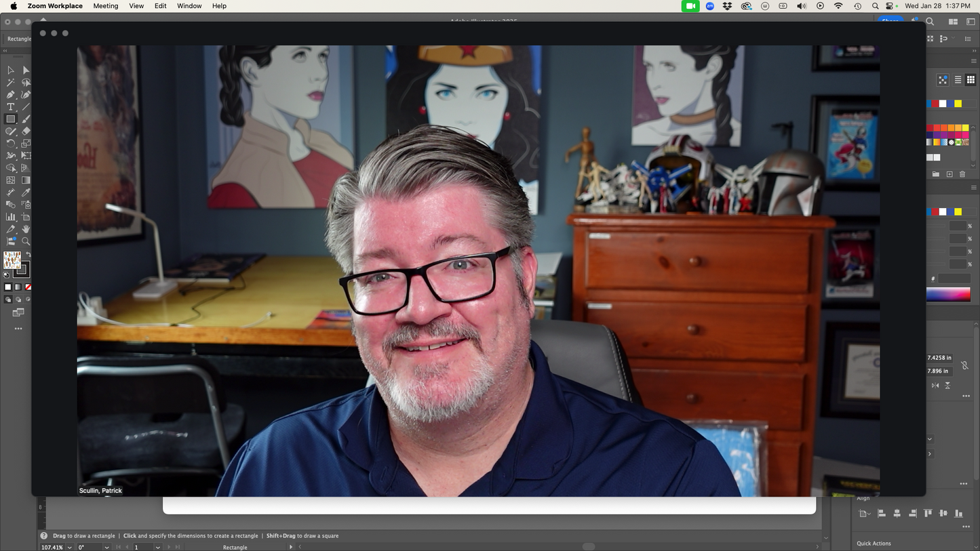
Task: Select the Scale tool
Action: [x=26, y=144]
